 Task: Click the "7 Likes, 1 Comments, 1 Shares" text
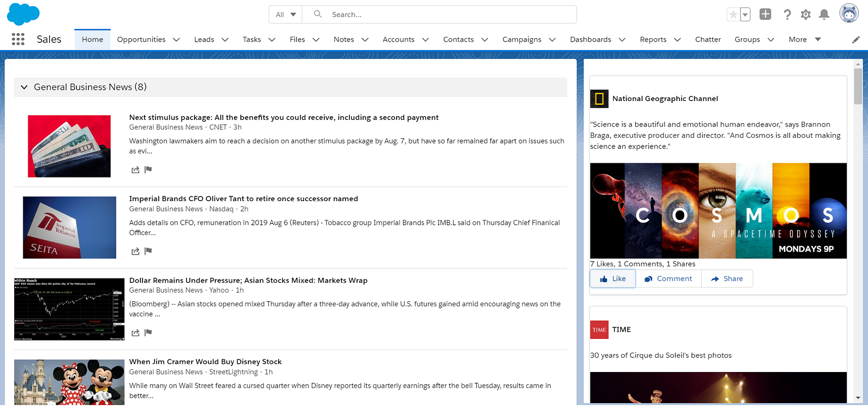643,264
